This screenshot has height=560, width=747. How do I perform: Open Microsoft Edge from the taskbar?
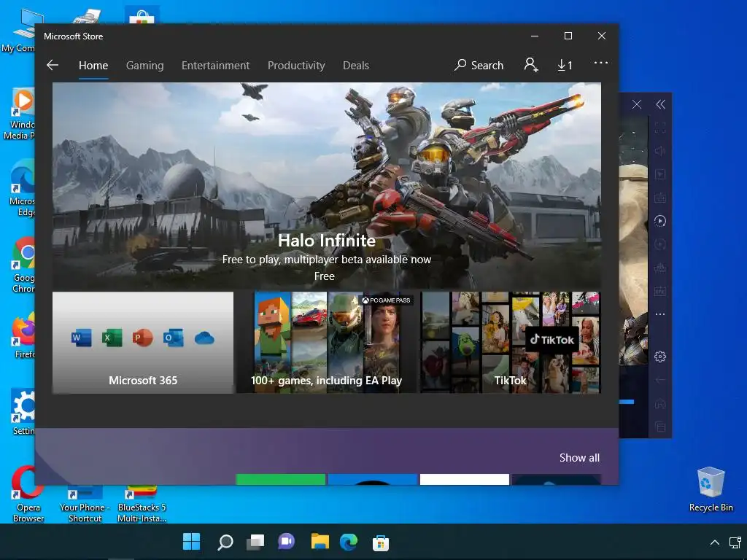(x=349, y=542)
